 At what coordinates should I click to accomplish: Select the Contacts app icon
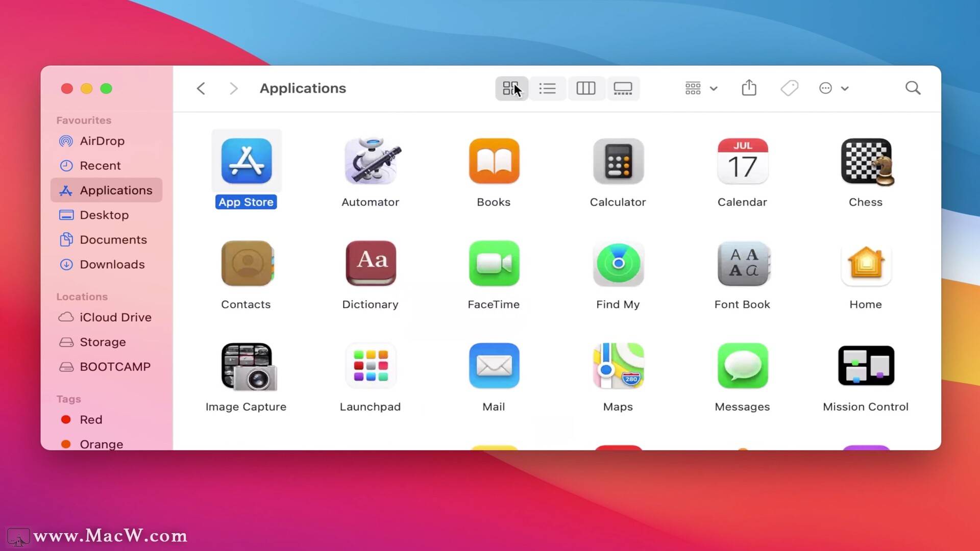[248, 263]
